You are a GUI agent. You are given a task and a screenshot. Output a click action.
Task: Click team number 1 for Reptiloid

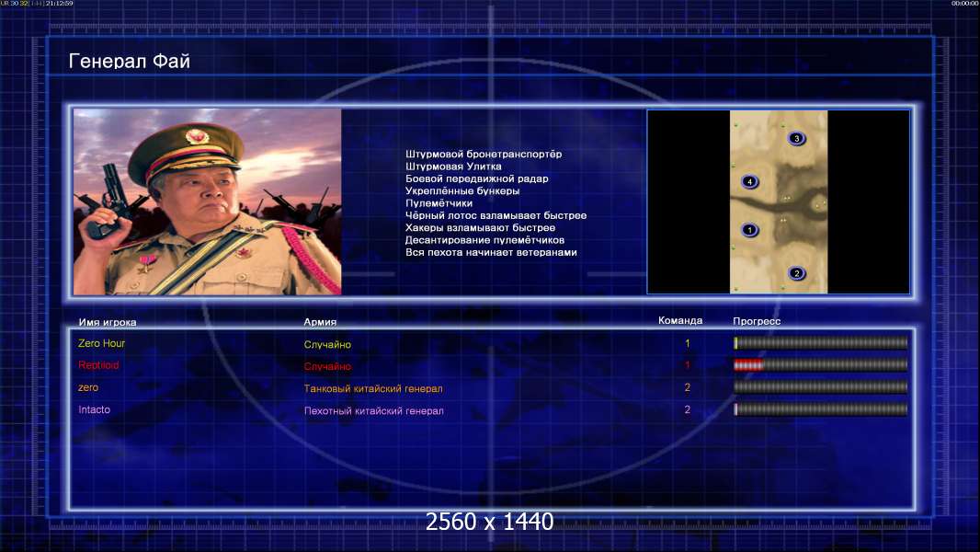point(688,365)
